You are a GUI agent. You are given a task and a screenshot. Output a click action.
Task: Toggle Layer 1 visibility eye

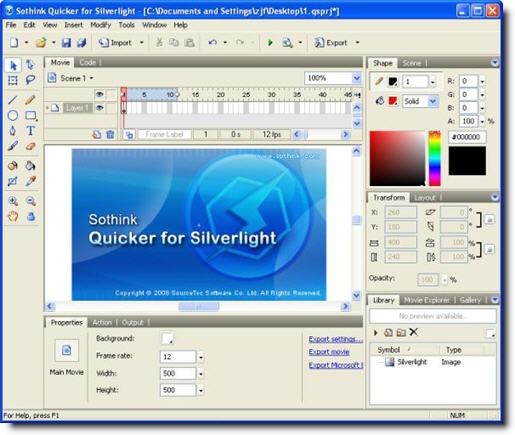(x=99, y=108)
